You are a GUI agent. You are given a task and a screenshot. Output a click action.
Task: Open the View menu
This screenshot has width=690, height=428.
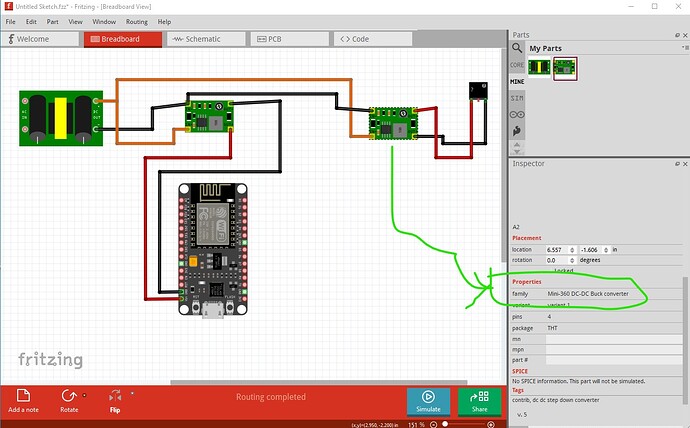(75, 22)
